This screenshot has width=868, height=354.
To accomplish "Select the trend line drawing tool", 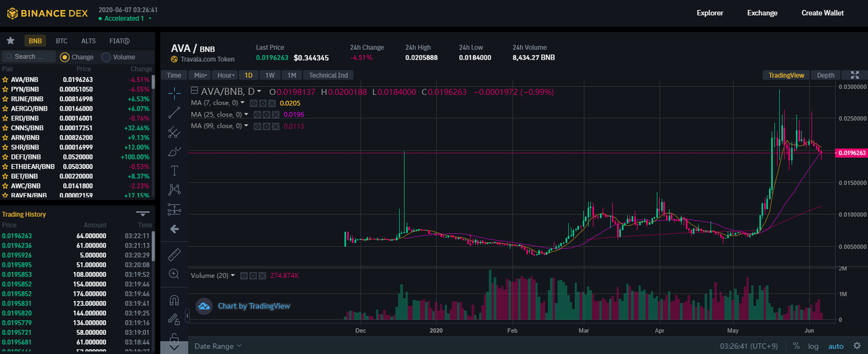I will (174, 113).
